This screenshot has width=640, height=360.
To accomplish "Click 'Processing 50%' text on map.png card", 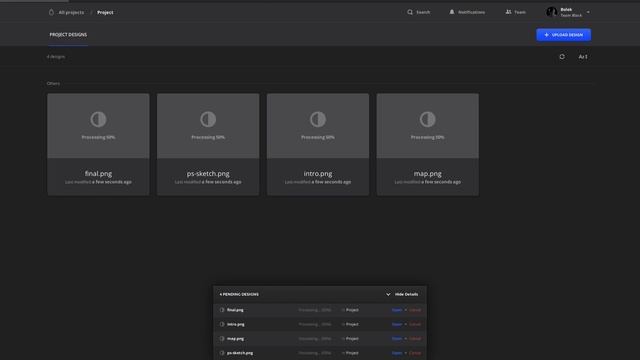I will (x=428, y=137).
